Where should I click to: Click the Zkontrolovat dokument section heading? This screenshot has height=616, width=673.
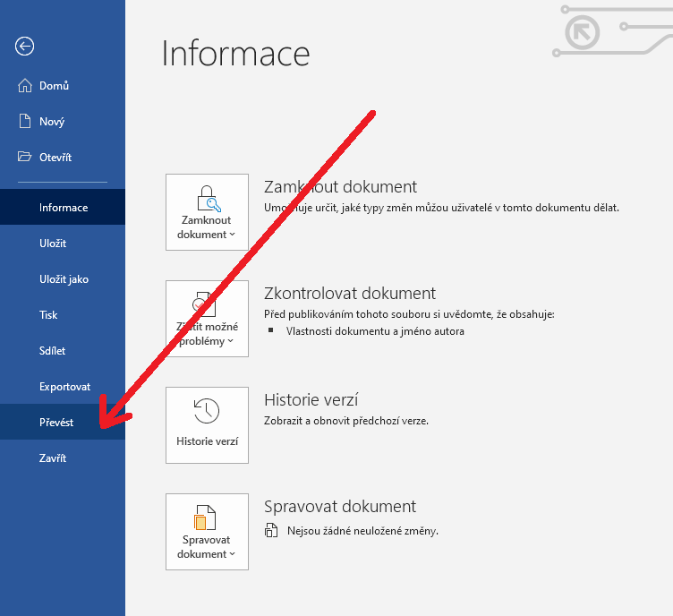pyautogui.click(x=350, y=294)
